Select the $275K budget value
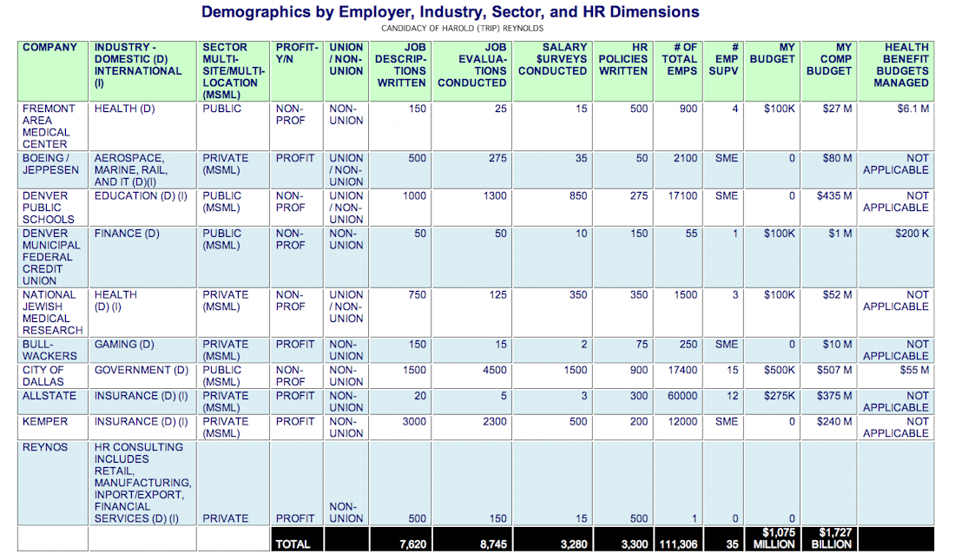Screen dimensions: 955x560 pyautogui.click(x=780, y=396)
